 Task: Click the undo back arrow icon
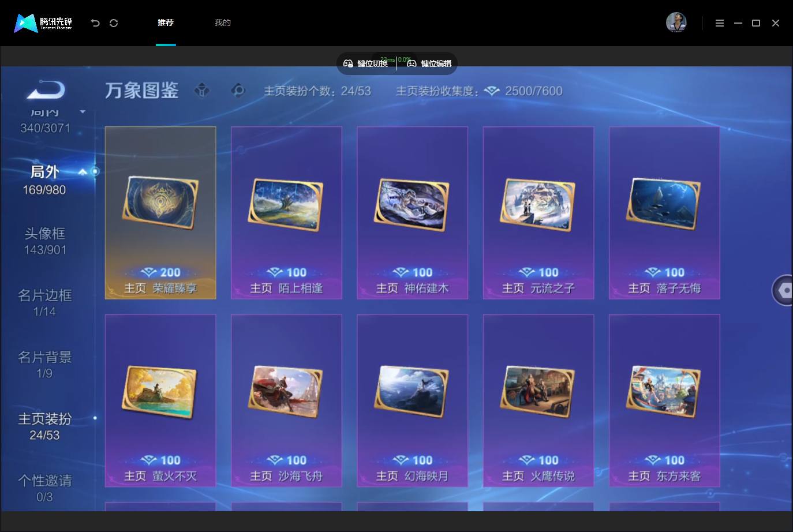point(95,23)
